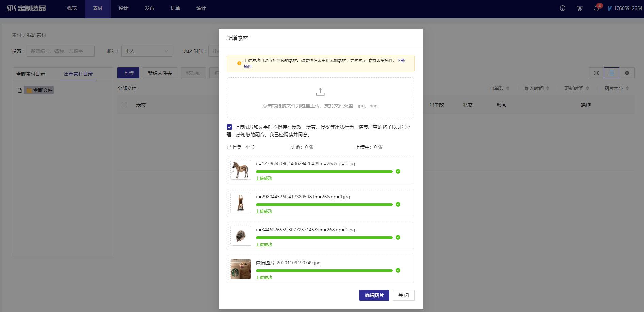Switch to the large preview view icon
Screen dimensions: 644x312
coord(596,73)
